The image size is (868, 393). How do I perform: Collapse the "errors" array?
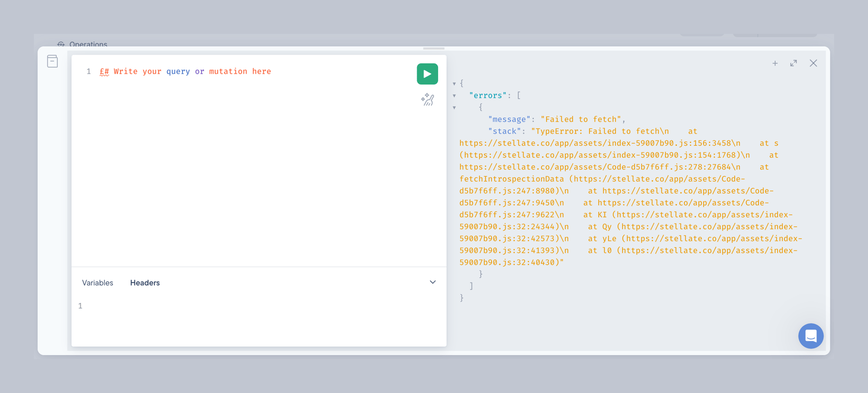pos(454,96)
